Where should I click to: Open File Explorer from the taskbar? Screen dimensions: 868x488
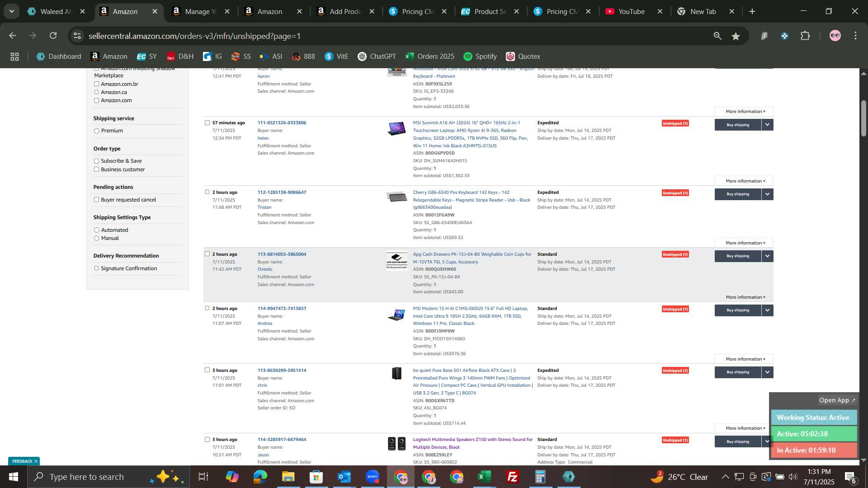pos(288,477)
